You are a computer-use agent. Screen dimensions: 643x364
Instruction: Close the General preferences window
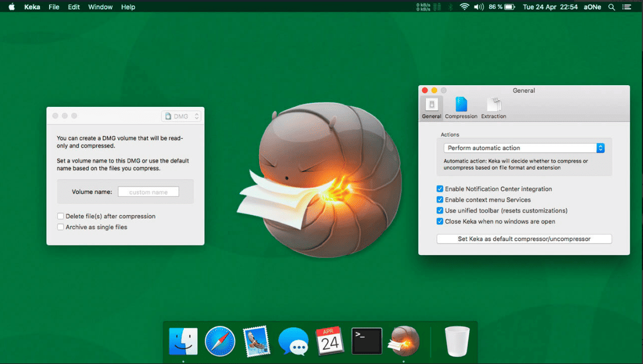point(425,90)
